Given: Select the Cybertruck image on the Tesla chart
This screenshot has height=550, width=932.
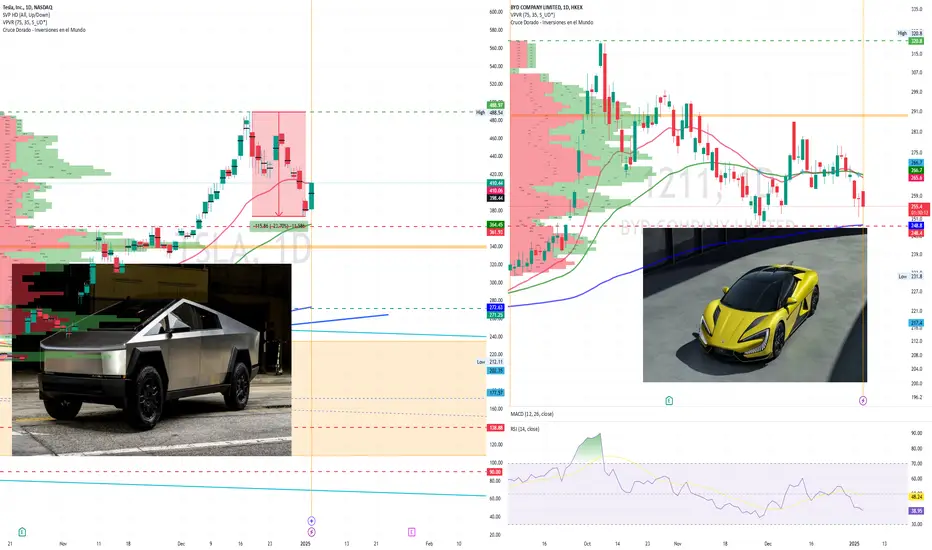Looking at the screenshot, I should tap(152, 360).
